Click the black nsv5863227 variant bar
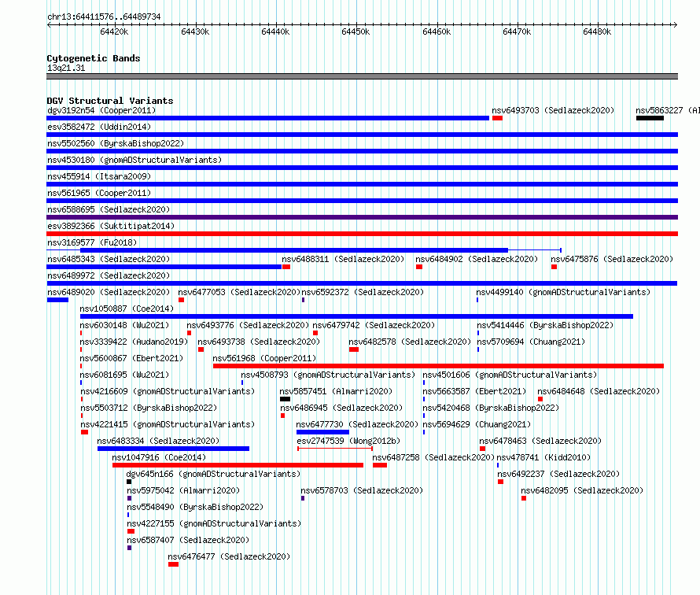This screenshot has width=700, height=595. (x=650, y=118)
